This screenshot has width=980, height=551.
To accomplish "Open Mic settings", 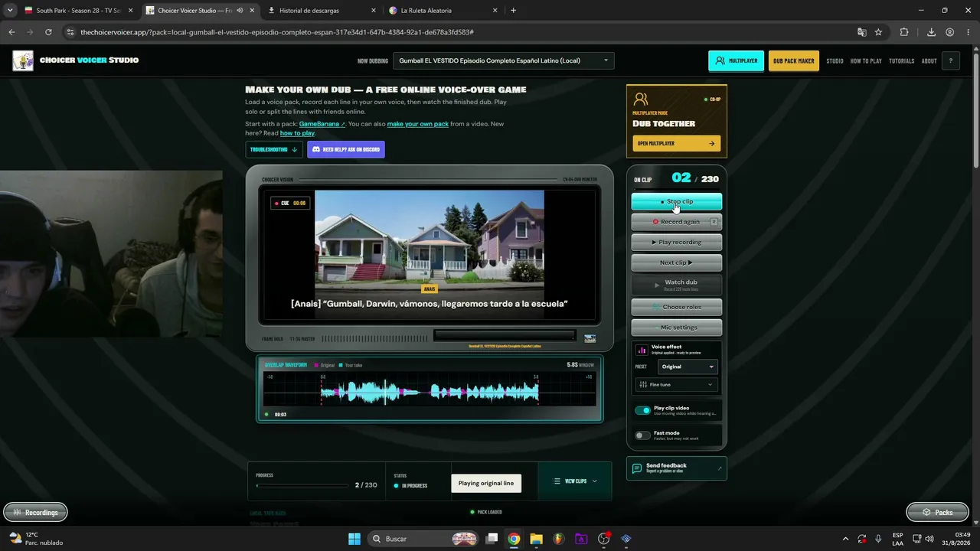I will point(676,328).
